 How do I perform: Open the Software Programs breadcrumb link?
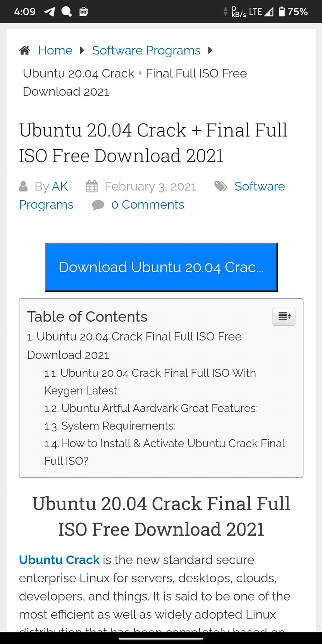click(x=146, y=50)
